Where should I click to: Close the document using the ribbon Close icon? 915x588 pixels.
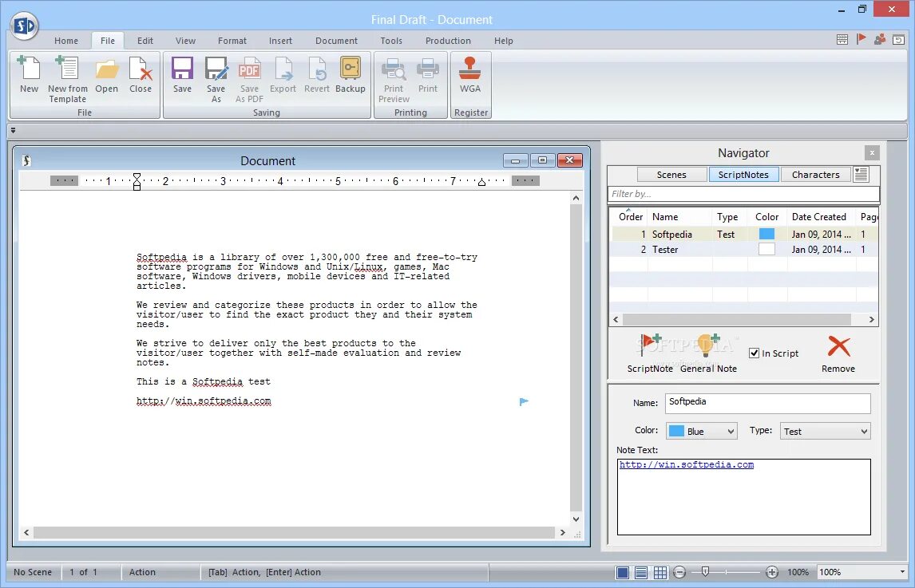click(x=141, y=75)
